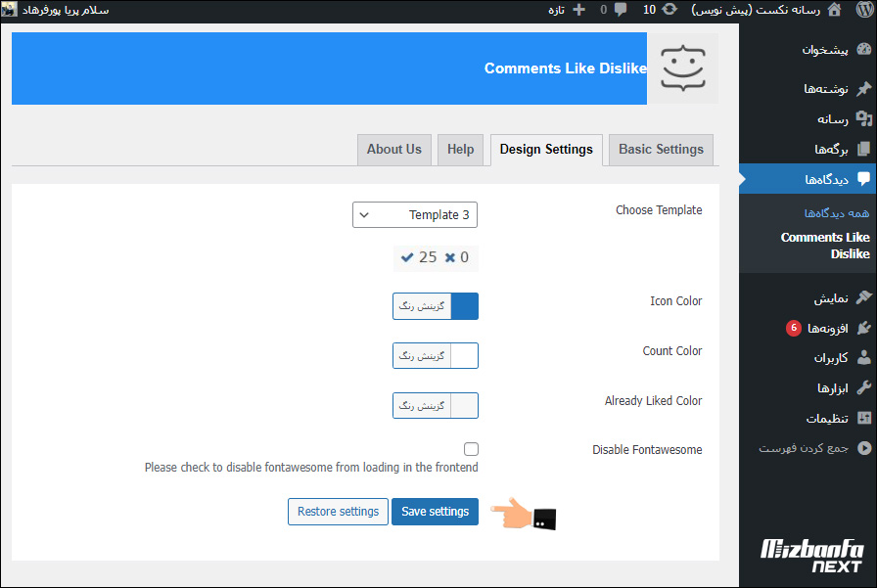Screen dimensions: 877x588
Task: Click the Plugins plug icon (افزونه‌ها)
Action: tap(864, 328)
